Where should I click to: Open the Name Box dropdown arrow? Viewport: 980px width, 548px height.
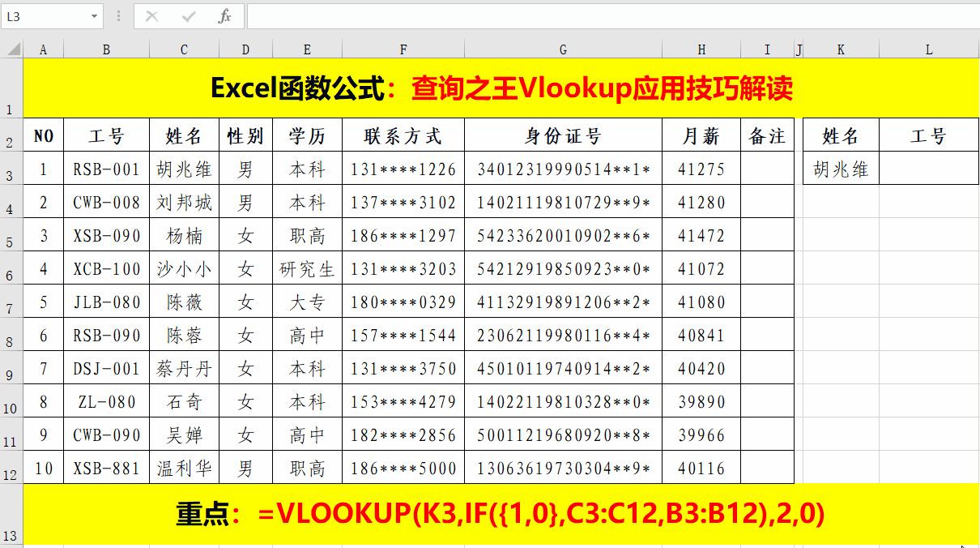pos(95,16)
